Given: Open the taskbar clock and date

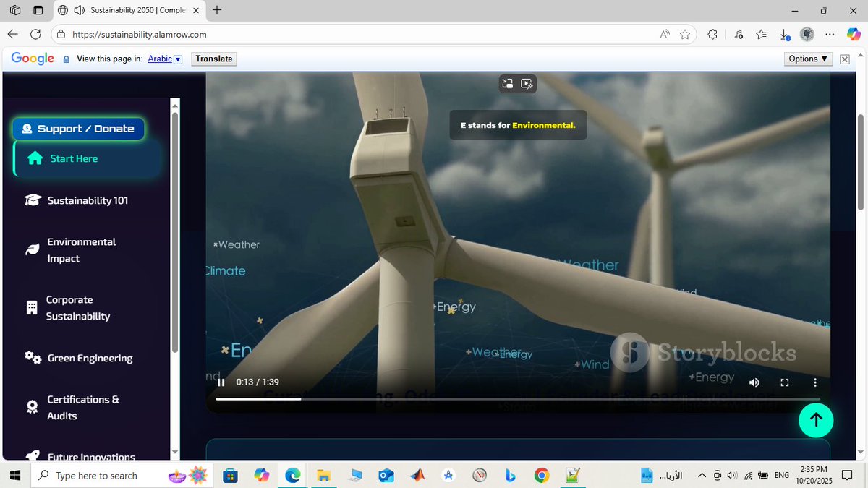Looking at the screenshot, I should [814, 475].
